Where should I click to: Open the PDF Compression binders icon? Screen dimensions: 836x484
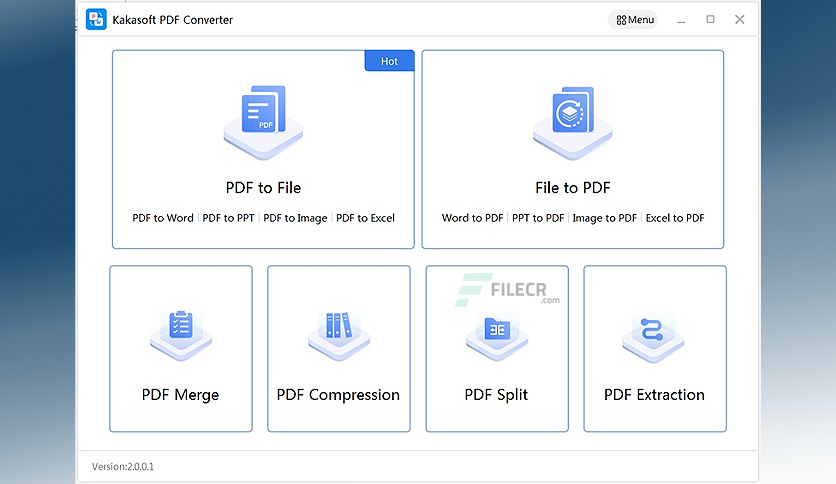click(339, 335)
